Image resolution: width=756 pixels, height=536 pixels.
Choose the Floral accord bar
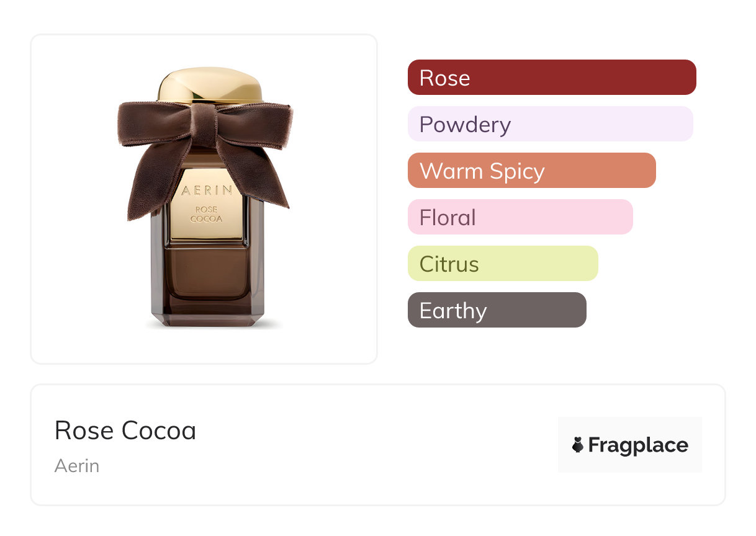point(520,217)
